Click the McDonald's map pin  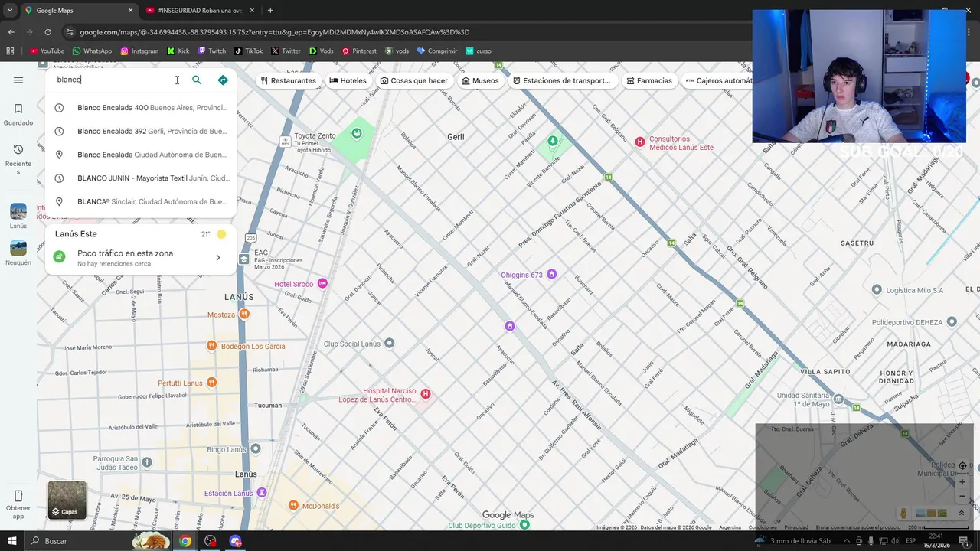(x=293, y=505)
